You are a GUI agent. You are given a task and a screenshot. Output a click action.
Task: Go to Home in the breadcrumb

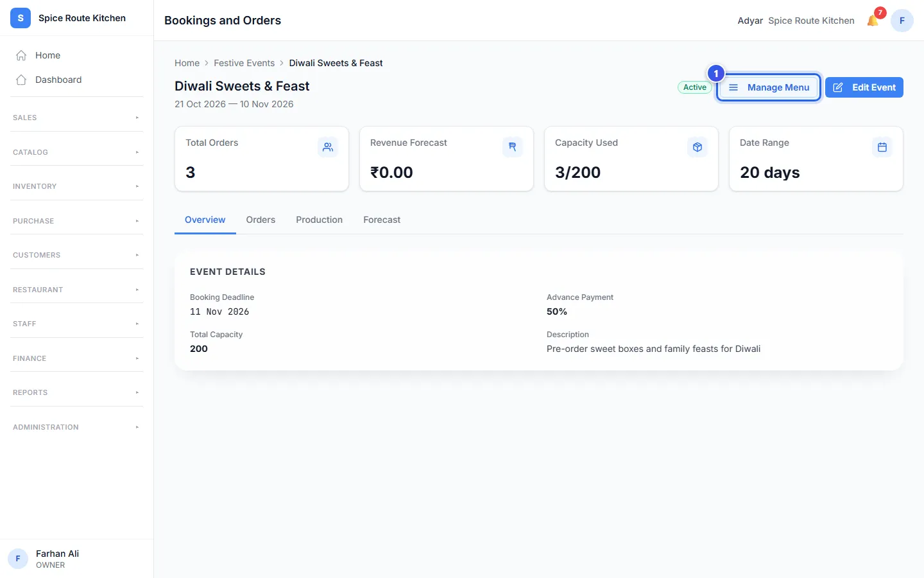(x=187, y=63)
